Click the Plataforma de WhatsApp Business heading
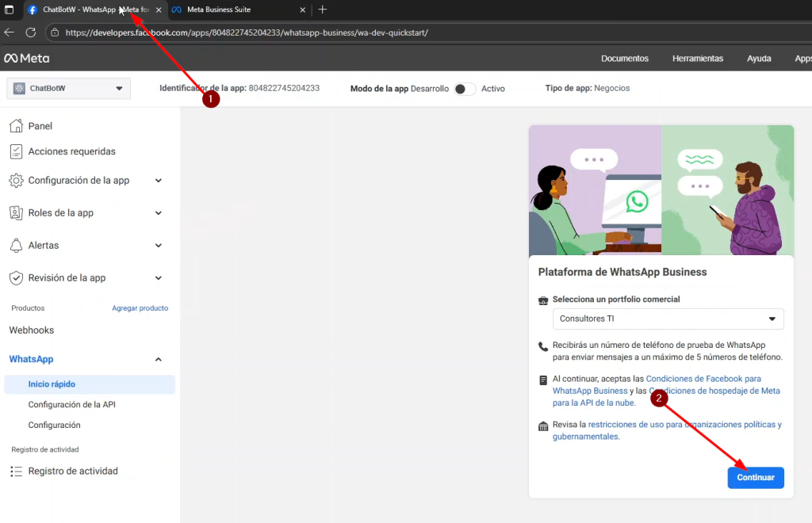 pos(622,272)
